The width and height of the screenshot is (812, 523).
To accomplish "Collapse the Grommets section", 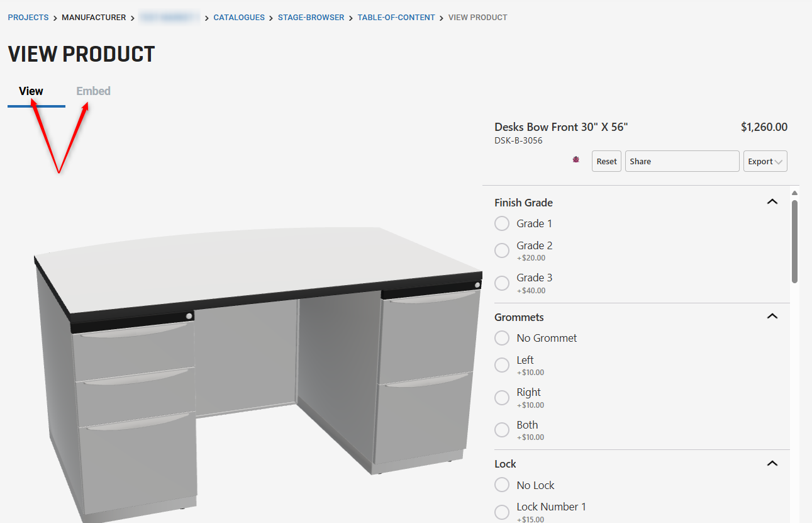I will point(772,316).
